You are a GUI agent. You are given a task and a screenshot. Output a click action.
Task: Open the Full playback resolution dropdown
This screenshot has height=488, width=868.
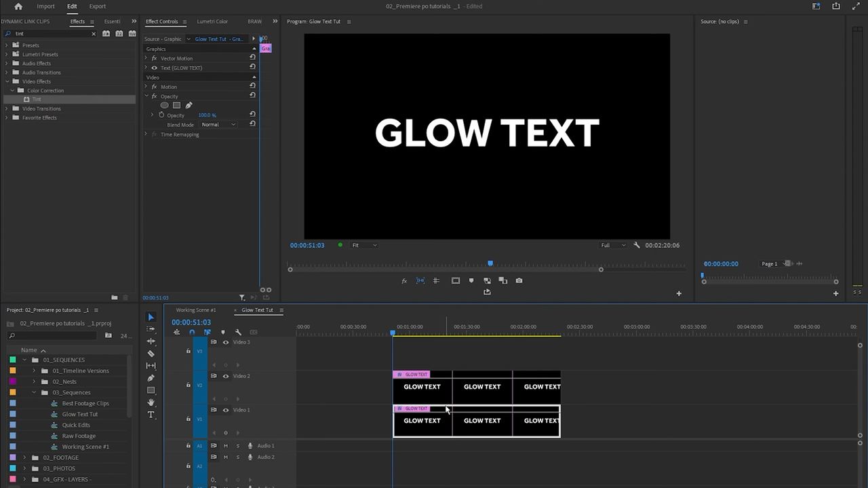coord(613,245)
